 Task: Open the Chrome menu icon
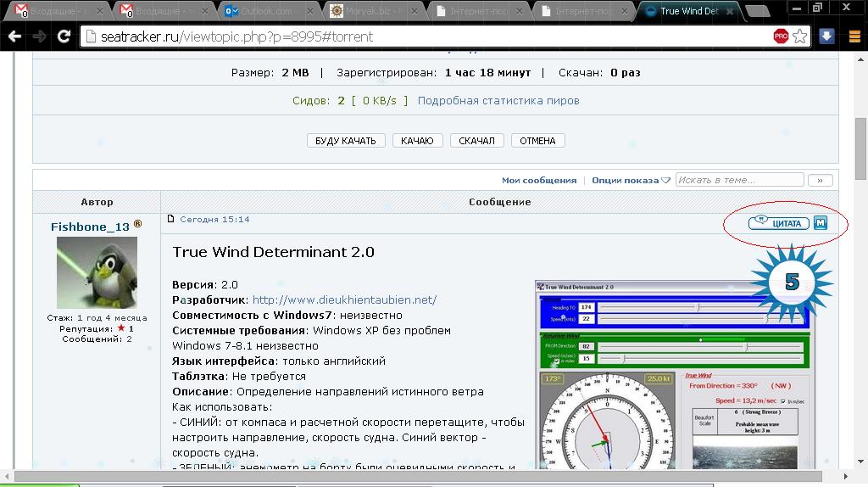tap(854, 36)
